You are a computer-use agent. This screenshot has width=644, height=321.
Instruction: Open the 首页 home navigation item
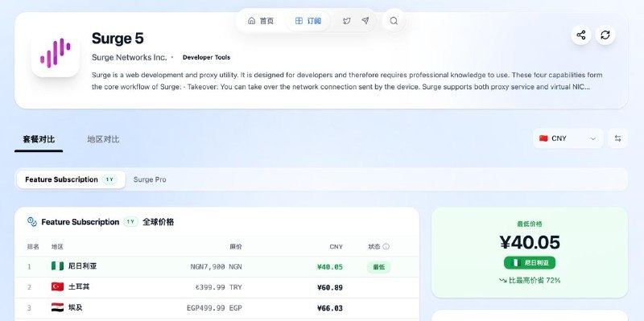[x=261, y=21]
